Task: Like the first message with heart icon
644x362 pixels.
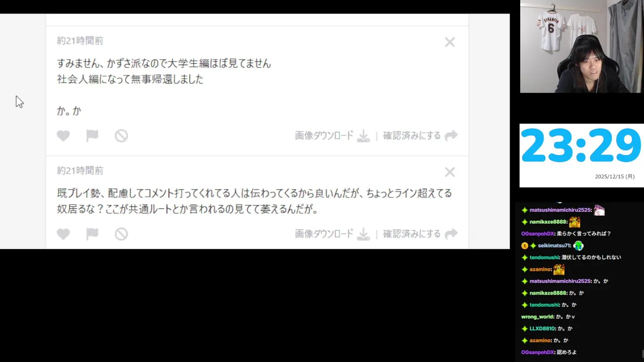Action: pyautogui.click(x=63, y=136)
